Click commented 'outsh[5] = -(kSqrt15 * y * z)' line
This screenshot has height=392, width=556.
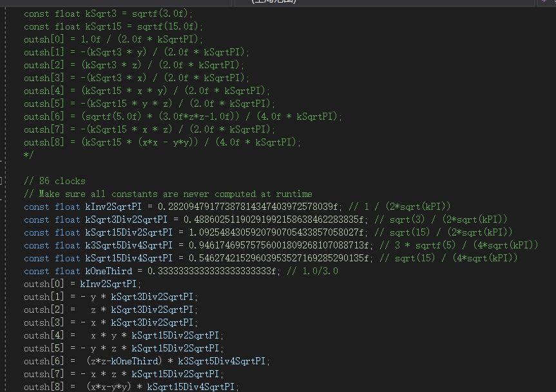pyautogui.click(x=149, y=104)
